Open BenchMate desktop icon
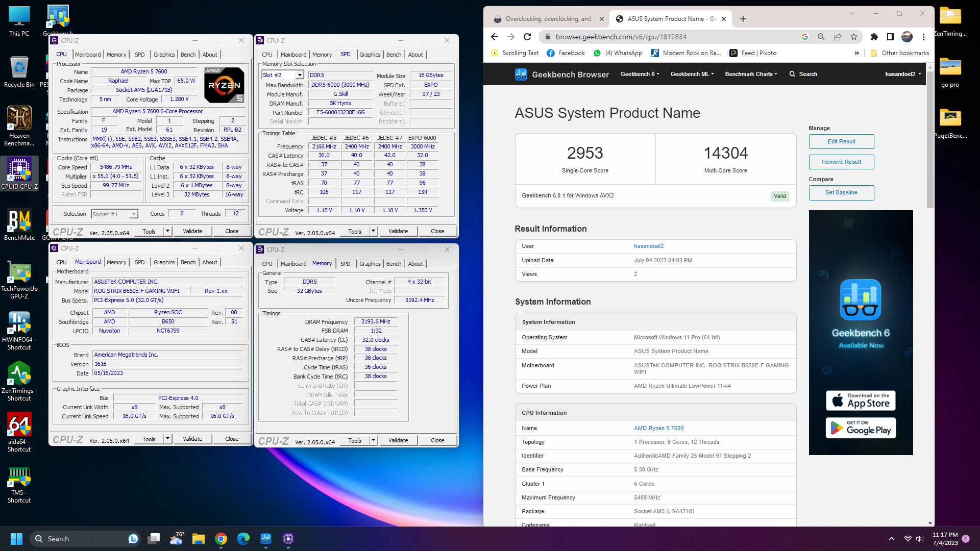Screen dimensions: 980x551 point(19,225)
